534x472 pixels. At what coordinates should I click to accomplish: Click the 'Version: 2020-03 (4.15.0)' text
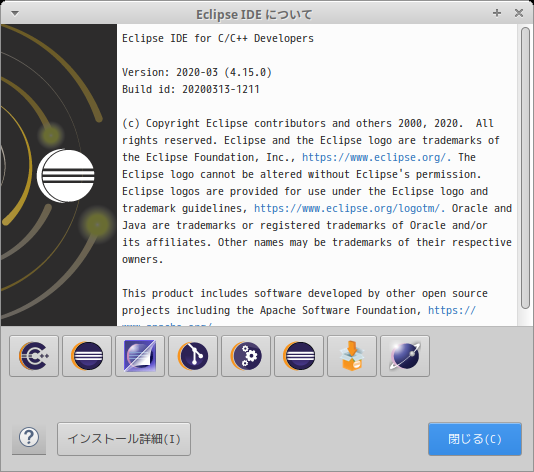point(197,72)
